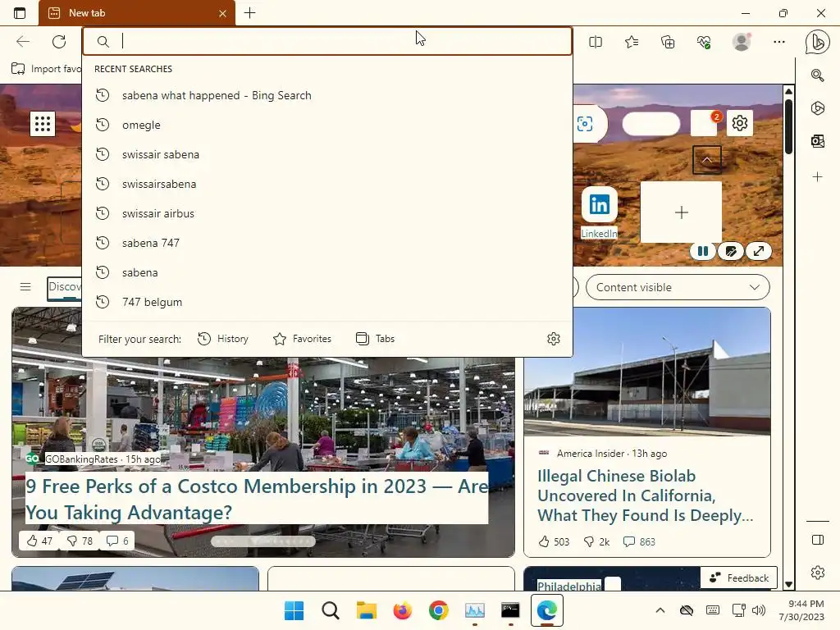
Task: Open the Illegal Chinese Biolab article
Action: point(645,495)
